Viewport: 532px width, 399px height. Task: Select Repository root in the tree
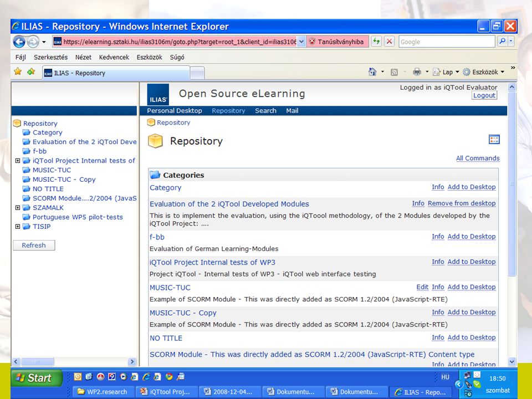coord(40,124)
